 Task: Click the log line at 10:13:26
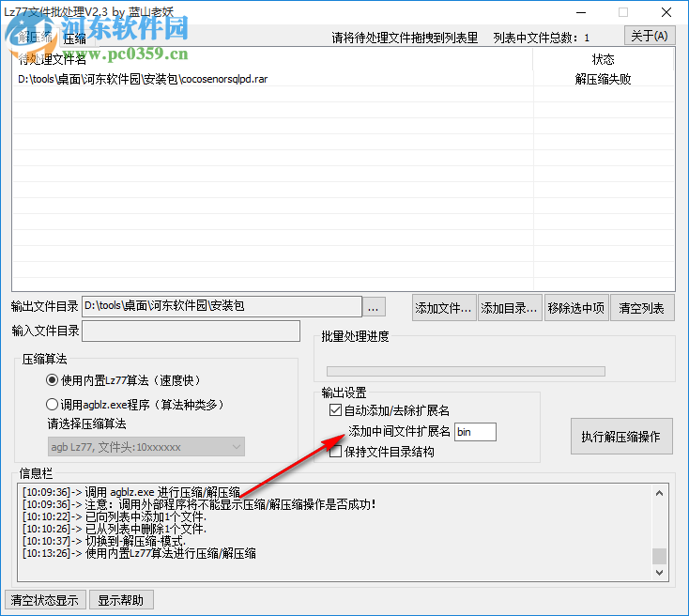coord(139,553)
